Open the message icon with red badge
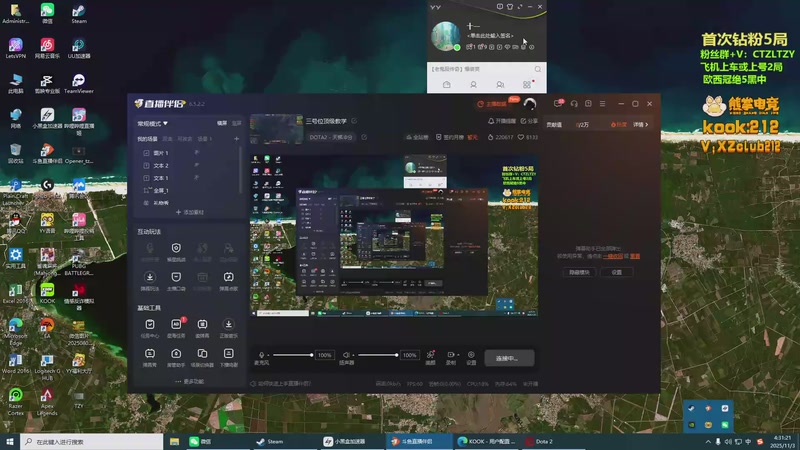 (558, 104)
